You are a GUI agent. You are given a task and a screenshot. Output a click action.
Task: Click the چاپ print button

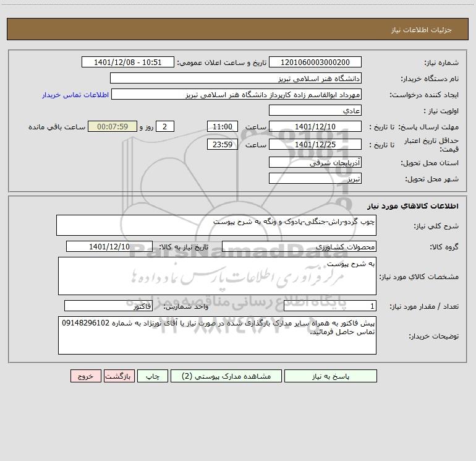(x=153, y=376)
